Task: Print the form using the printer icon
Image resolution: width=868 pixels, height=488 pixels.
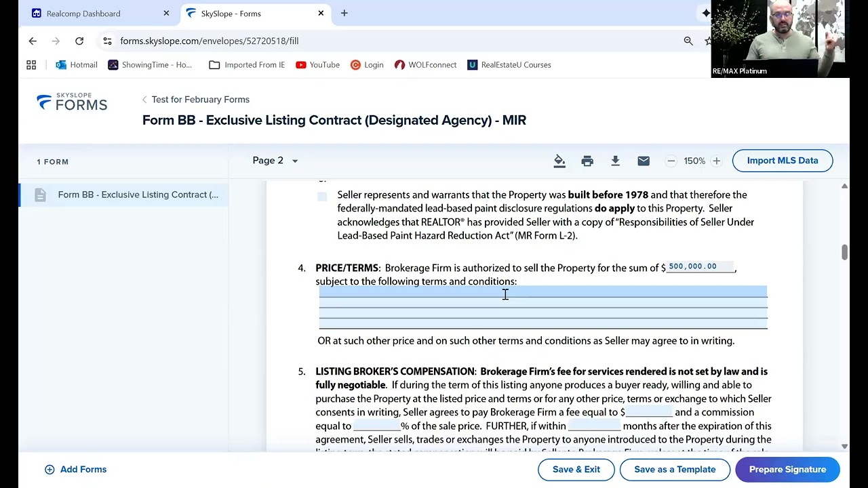Action: pos(587,161)
